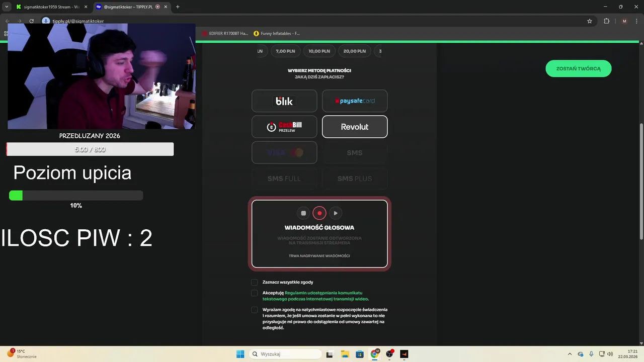Open the Chrome profile avatar

click(x=624, y=21)
